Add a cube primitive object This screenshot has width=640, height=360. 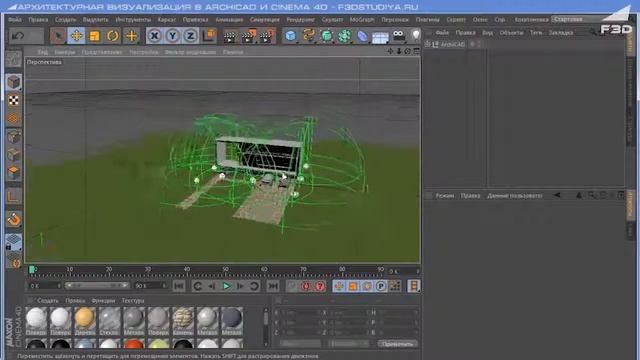291,36
